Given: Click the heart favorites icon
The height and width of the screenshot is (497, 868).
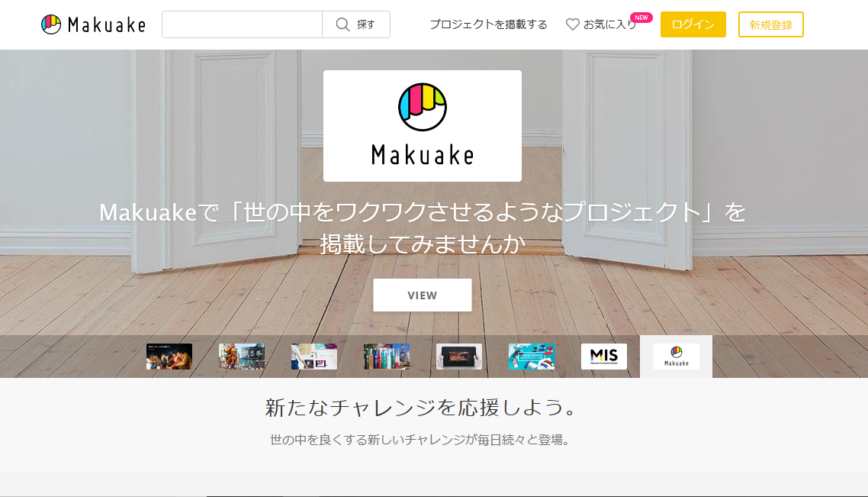Looking at the screenshot, I should point(572,24).
